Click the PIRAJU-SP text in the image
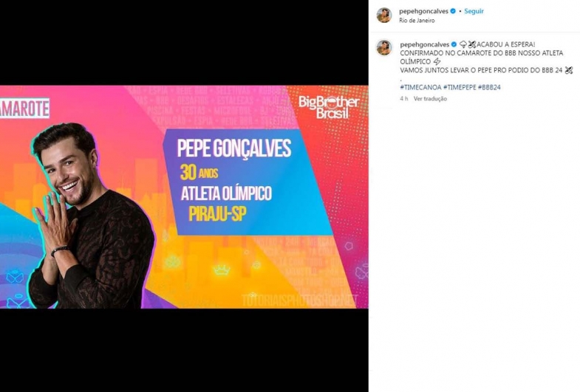 (x=217, y=213)
